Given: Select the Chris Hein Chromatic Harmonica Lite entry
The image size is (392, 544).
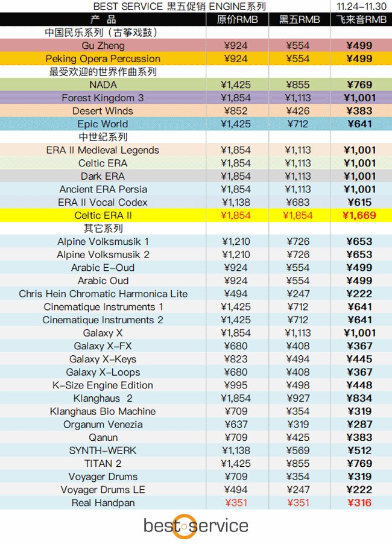Looking at the screenshot, I should (103, 294).
